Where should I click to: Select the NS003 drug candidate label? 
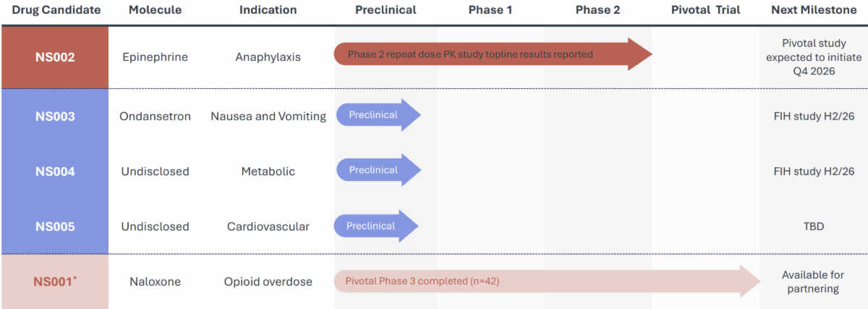(55, 116)
